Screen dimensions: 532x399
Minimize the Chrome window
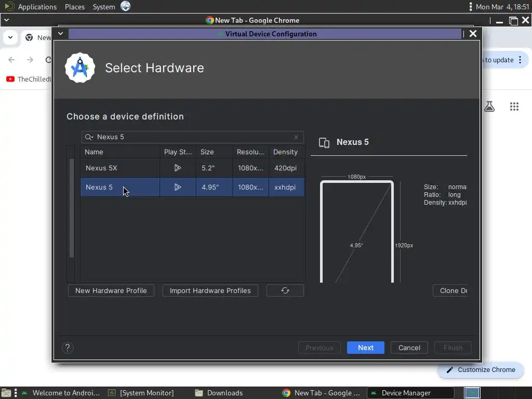point(499,21)
